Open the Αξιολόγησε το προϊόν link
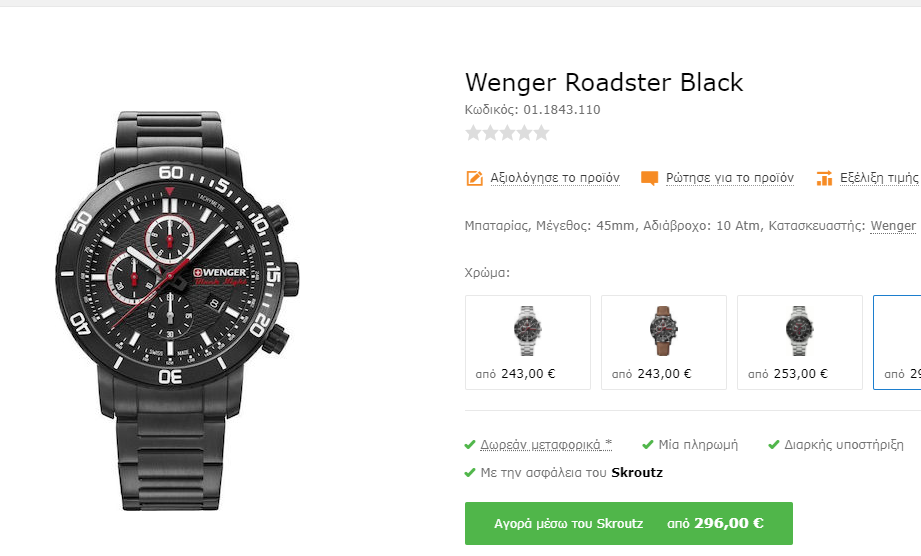 pos(554,178)
